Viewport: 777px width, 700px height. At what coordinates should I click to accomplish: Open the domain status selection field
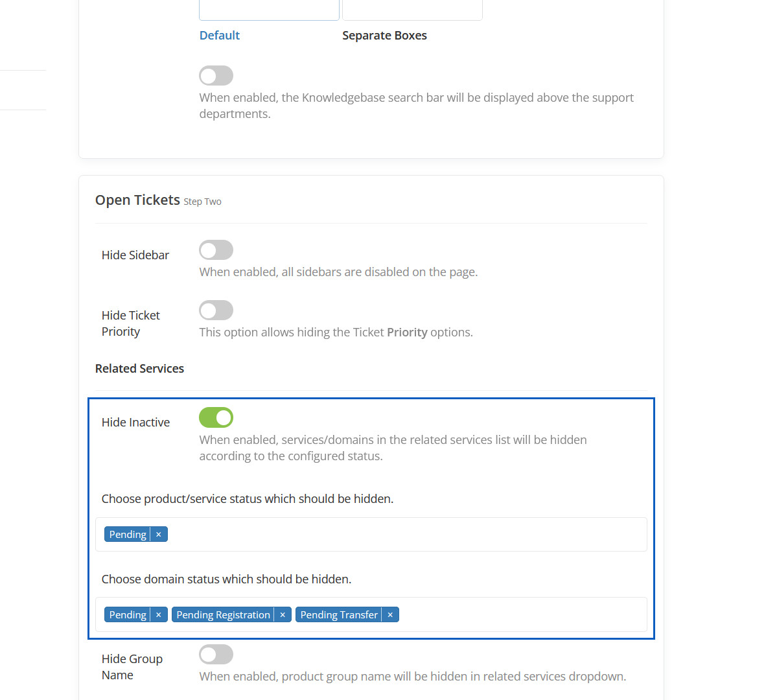[518, 615]
